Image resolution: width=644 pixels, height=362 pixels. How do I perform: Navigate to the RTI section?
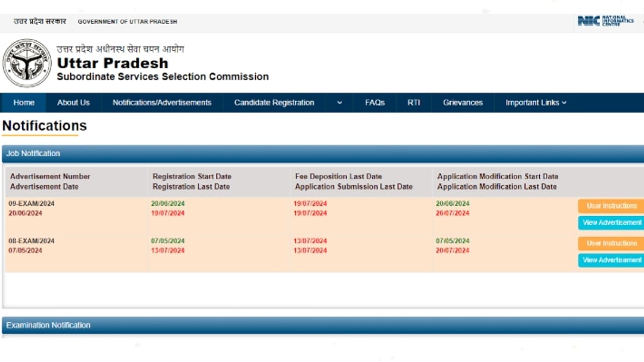(414, 103)
